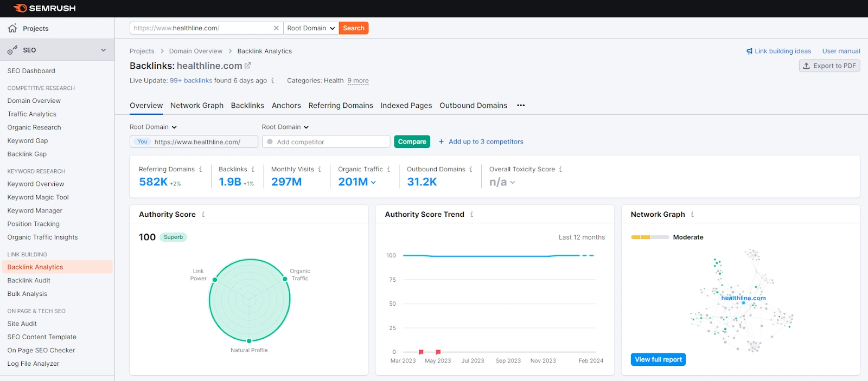Click the orange Search button
Screen dimensions: 868x381
point(354,28)
